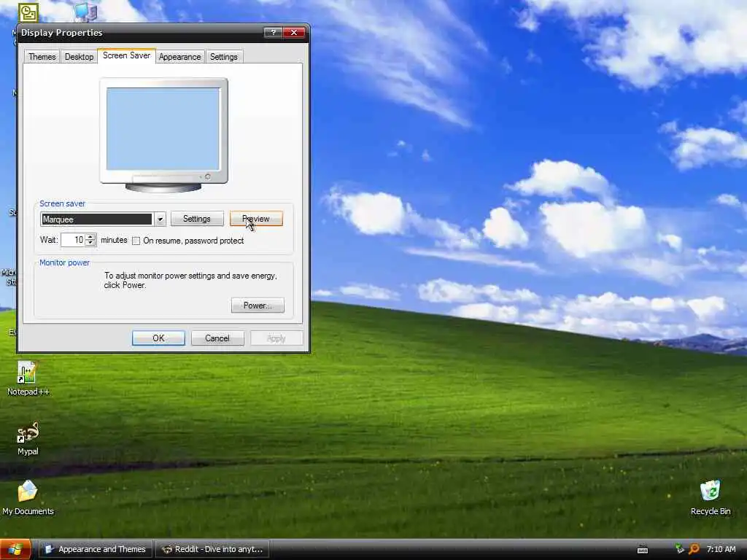Open the Mypal browser shortcut
Screen dimensions: 747x560
[28, 438]
